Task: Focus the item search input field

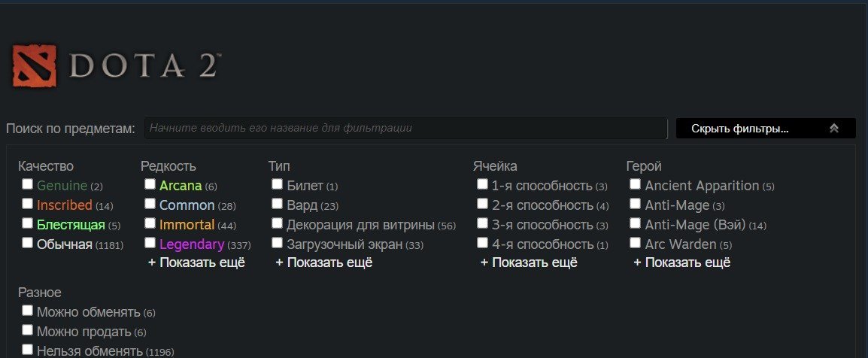Action: pos(405,129)
